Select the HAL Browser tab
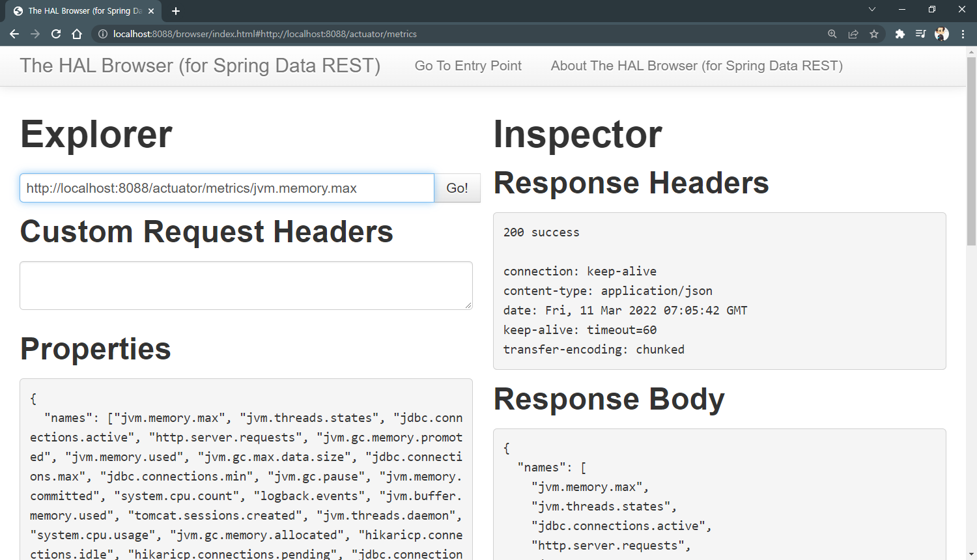Viewport: 977px width, 560px height. pyautogui.click(x=85, y=11)
